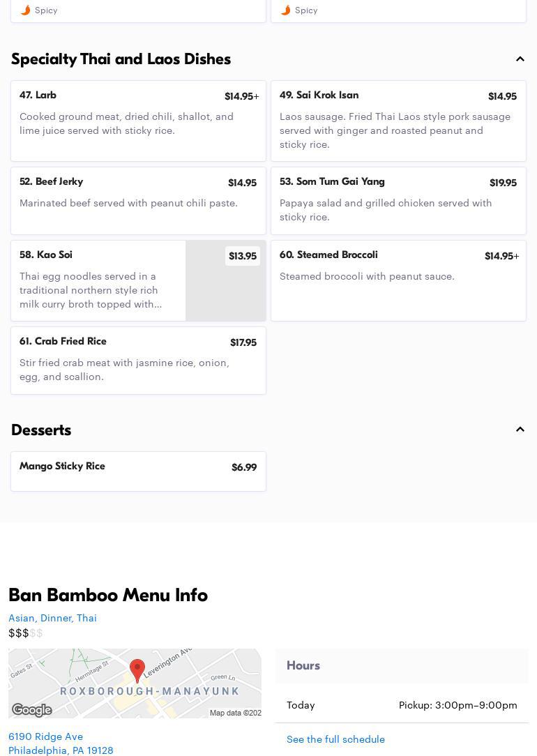Open 61. Crab Fried Rice item

[x=138, y=361]
